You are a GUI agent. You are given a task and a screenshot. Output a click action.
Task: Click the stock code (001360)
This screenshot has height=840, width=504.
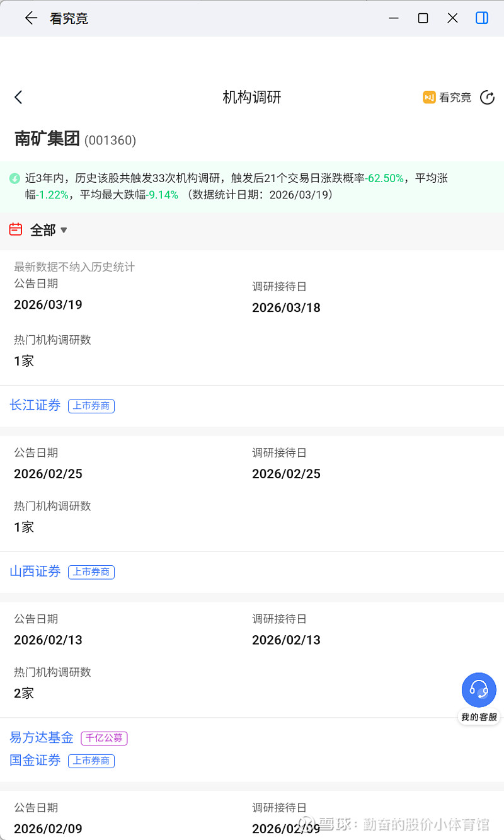(110, 140)
